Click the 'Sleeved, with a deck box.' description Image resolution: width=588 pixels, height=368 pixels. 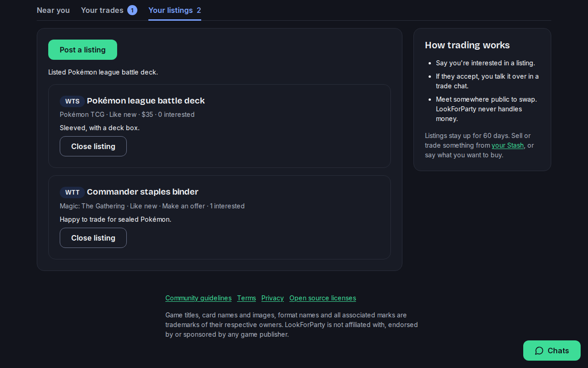point(100,128)
